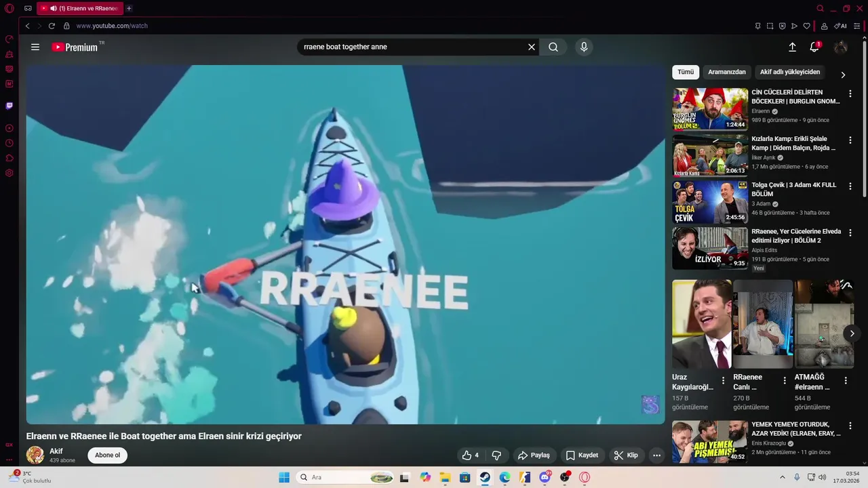Open YouTube notifications bell
The image size is (868, 488).
814,47
